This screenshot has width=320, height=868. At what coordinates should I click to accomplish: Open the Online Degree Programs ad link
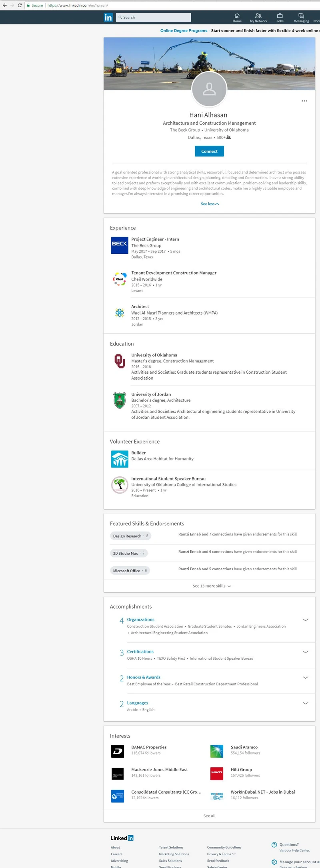point(184,30)
